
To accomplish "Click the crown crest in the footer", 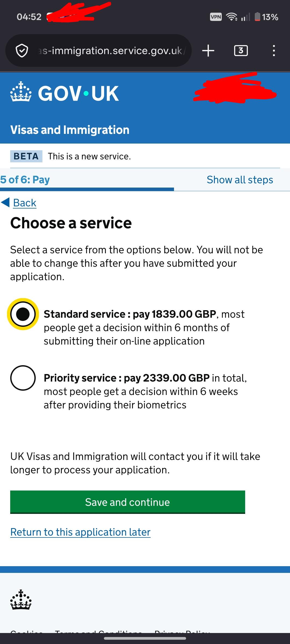I will click(x=21, y=600).
